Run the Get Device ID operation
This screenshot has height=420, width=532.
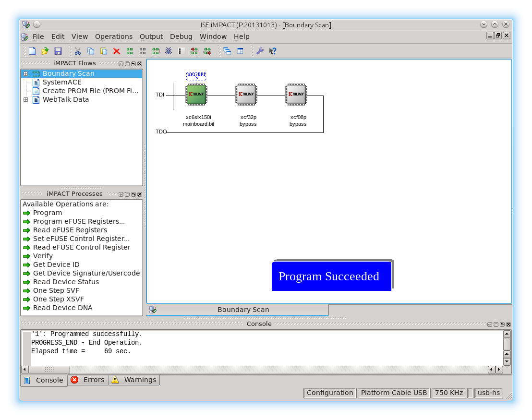(x=56, y=264)
